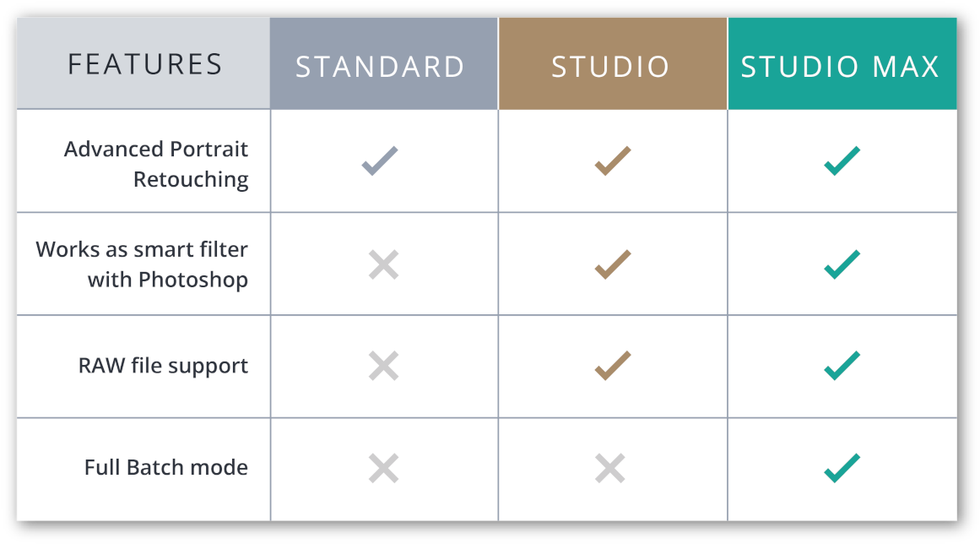Image resolution: width=980 pixels, height=544 pixels.
Task: Click the Standard checkmark for Advanced Portrait Retouching
Action: pyautogui.click(x=380, y=160)
